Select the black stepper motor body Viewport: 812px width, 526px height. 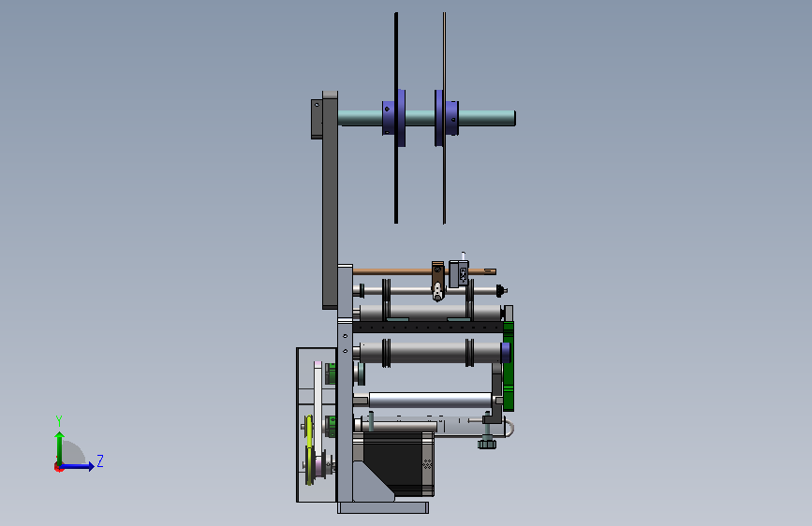tap(398, 461)
